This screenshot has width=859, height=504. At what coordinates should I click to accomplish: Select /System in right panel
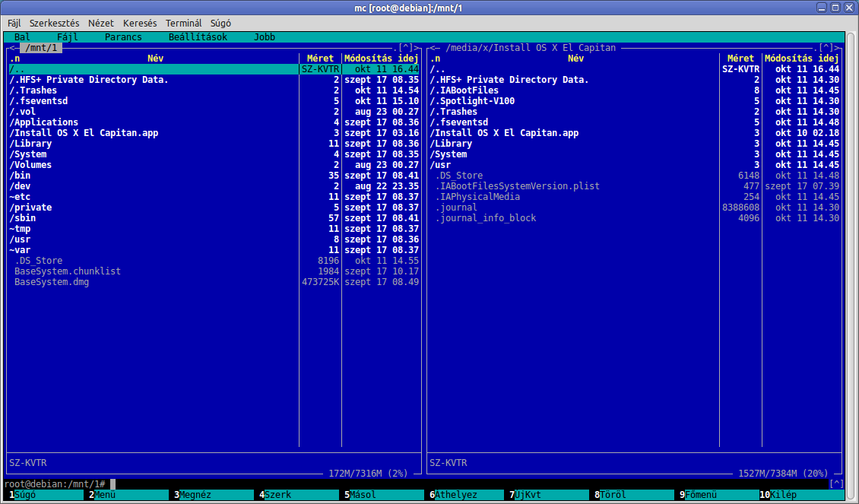tap(635, 154)
